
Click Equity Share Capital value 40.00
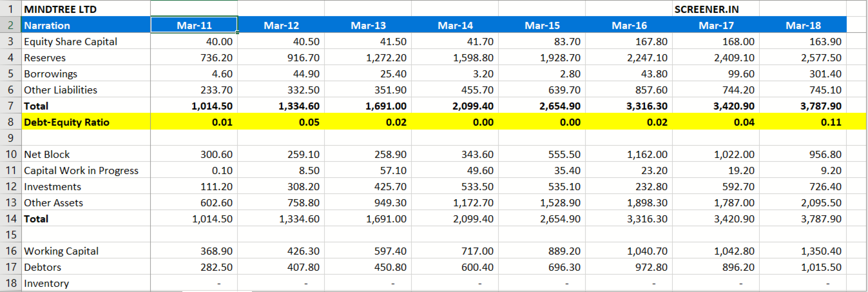[220, 41]
